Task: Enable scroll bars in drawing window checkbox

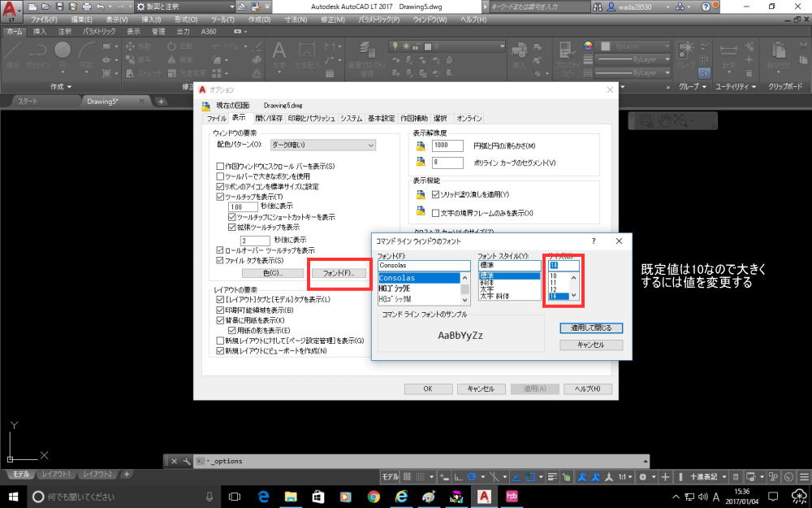Action: point(220,167)
